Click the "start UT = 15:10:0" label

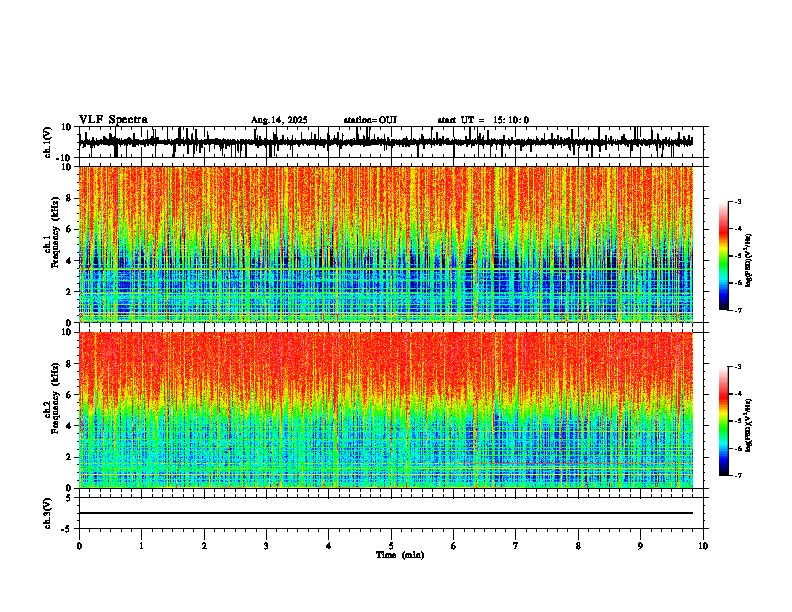(x=483, y=120)
